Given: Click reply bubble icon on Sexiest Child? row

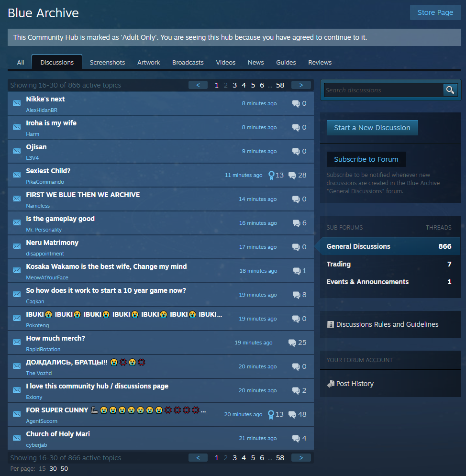Looking at the screenshot, I should (292, 175).
